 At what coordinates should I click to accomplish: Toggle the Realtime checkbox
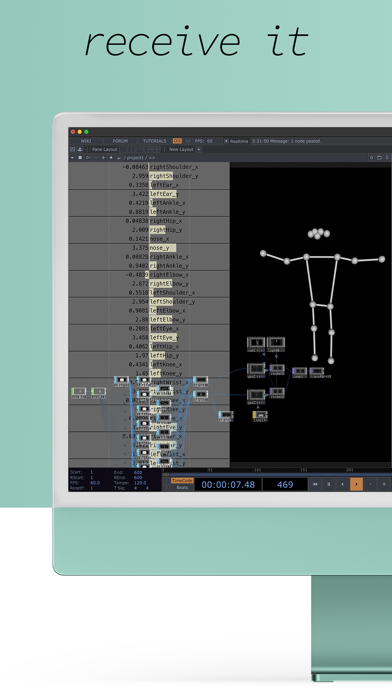tap(226, 141)
